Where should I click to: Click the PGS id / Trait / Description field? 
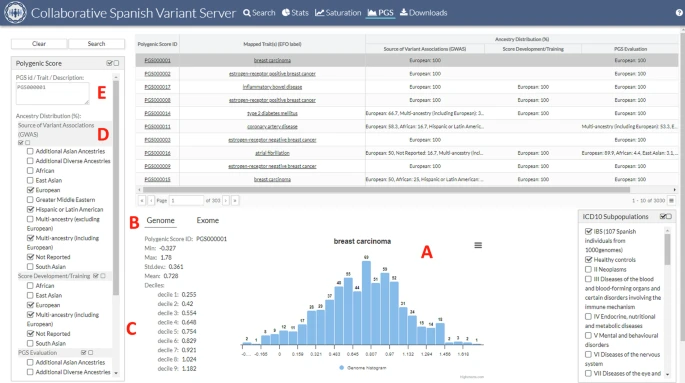coord(52,93)
